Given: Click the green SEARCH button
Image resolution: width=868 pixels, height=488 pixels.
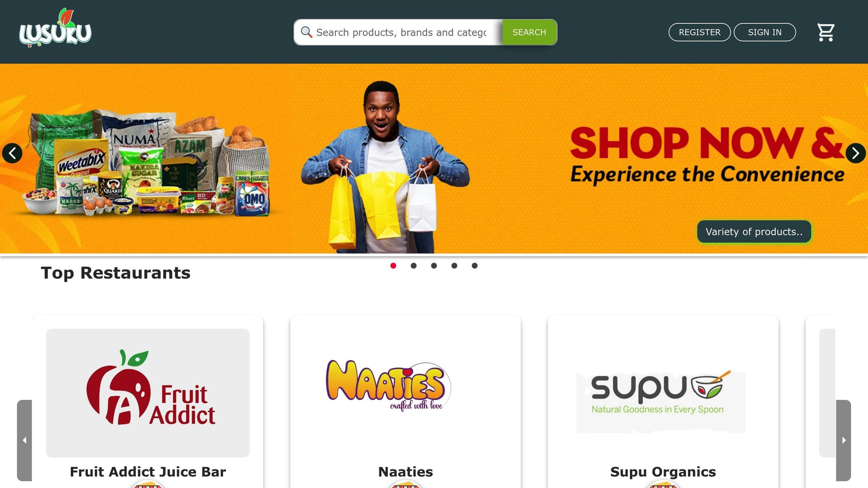Looking at the screenshot, I should pos(529,32).
